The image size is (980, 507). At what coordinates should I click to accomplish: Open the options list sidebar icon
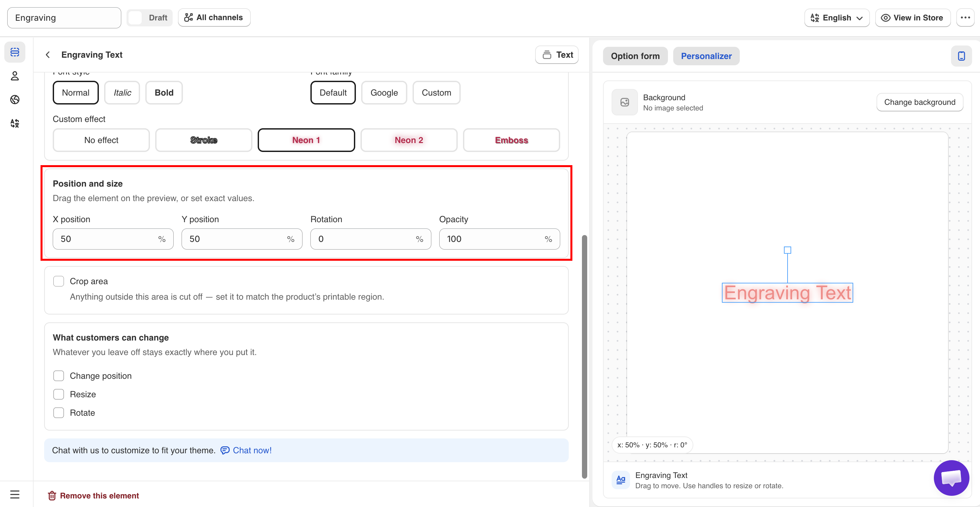(15, 52)
